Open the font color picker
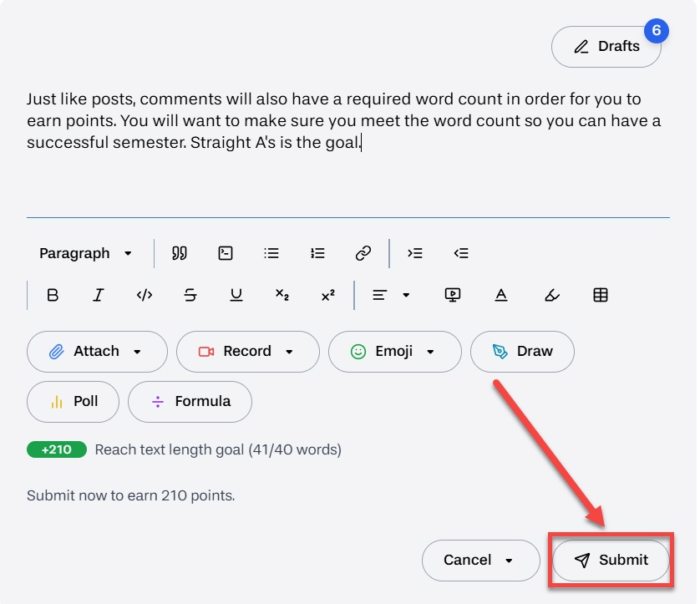This screenshot has height=604, width=700. point(501,295)
